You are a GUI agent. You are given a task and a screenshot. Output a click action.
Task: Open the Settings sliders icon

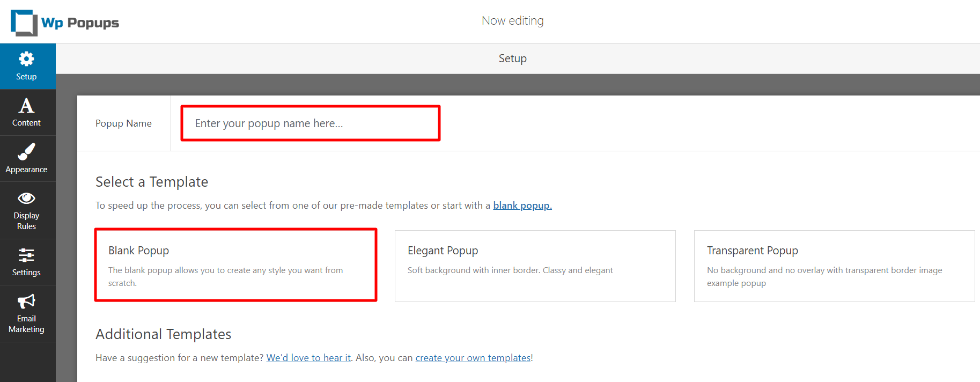click(26, 255)
